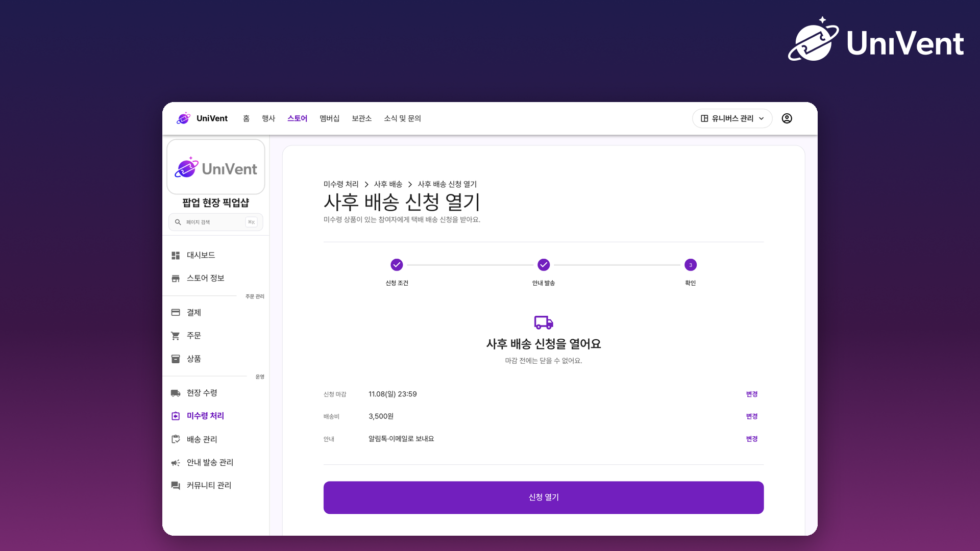Go to 미수령 처리 breadcrumb
Image resolution: width=980 pixels, height=551 pixels.
(x=341, y=184)
